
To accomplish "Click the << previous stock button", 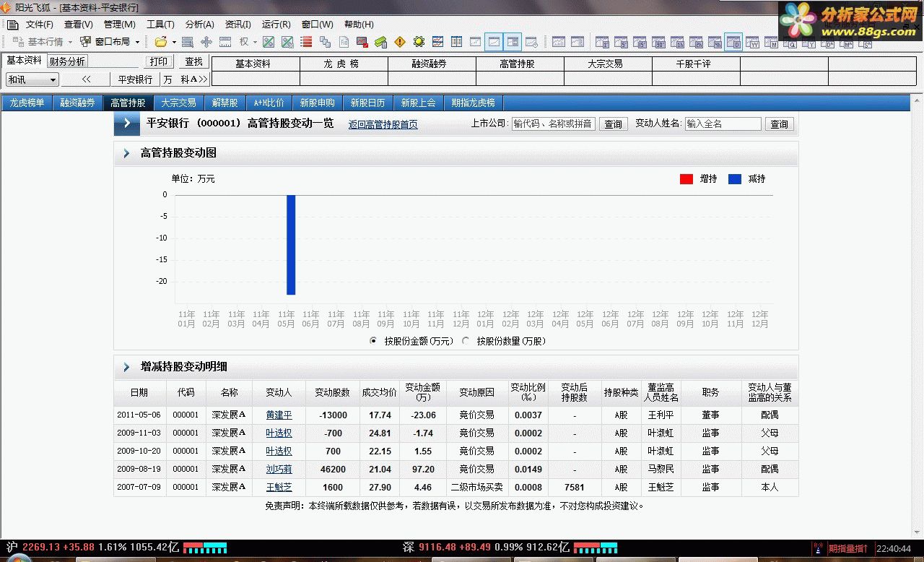I will [x=86, y=79].
